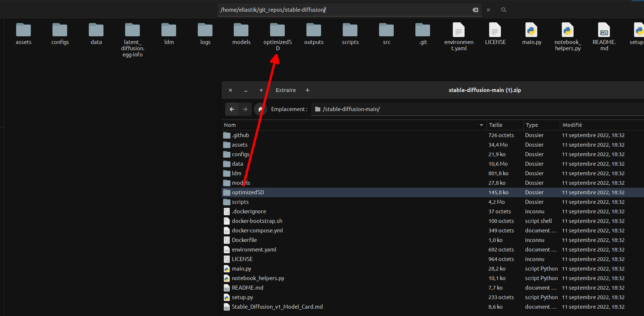Select Dockerfile in archive list

click(x=433, y=240)
